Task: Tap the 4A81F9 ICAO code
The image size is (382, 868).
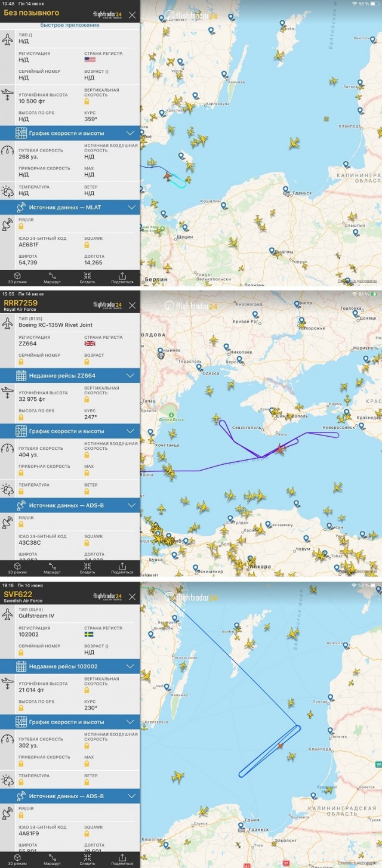Action: [x=28, y=833]
